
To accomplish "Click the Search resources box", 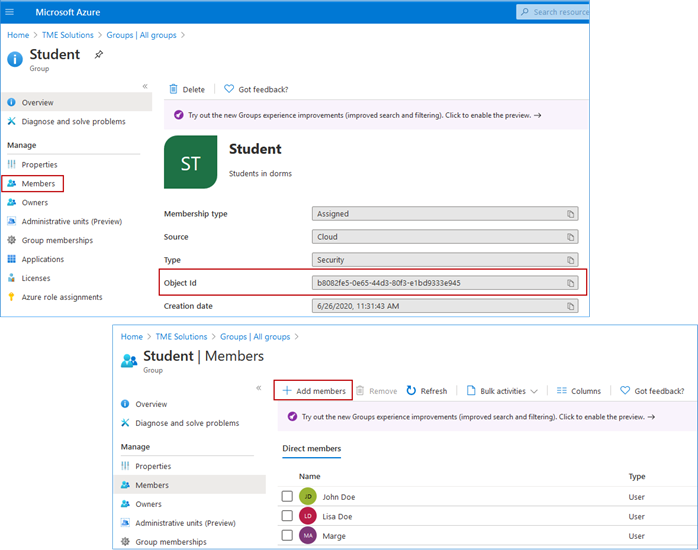I will [x=552, y=12].
